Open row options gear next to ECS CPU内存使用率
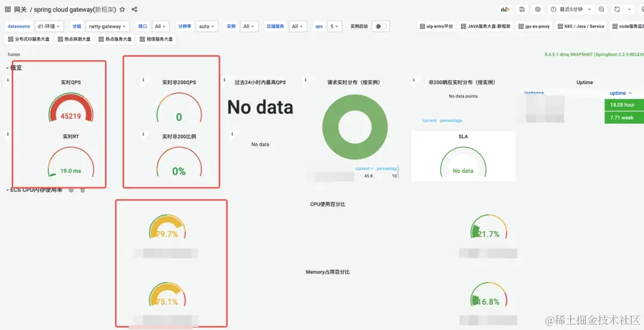 pos(70,190)
